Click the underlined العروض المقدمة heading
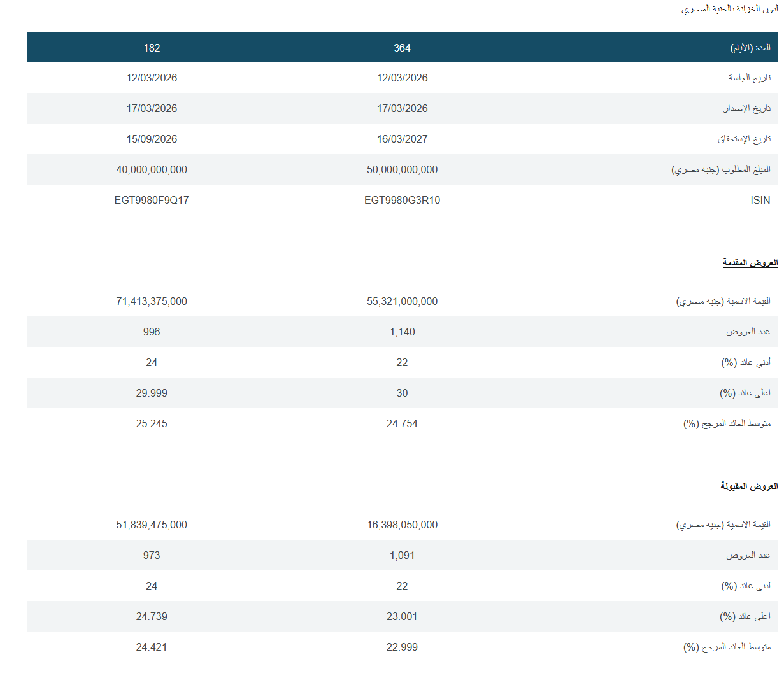This screenshot has width=784, height=685. [x=750, y=263]
